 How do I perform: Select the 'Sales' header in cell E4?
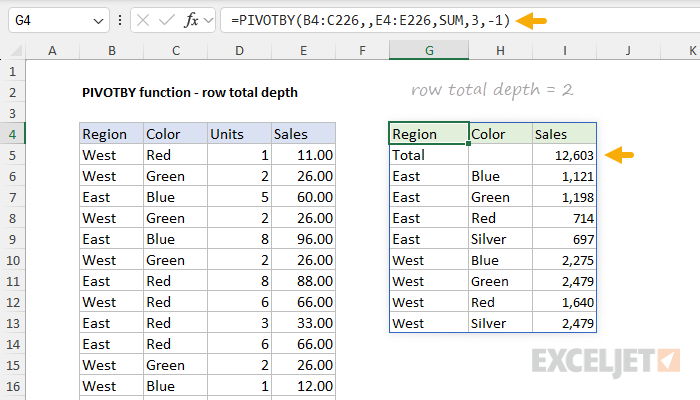click(304, 134)
